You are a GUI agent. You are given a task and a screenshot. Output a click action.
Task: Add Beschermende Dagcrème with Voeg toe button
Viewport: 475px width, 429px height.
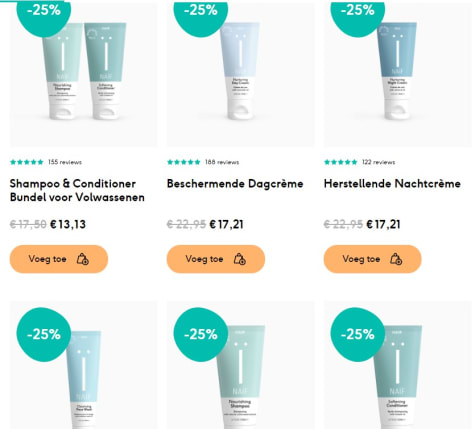[x=216, y=259]
